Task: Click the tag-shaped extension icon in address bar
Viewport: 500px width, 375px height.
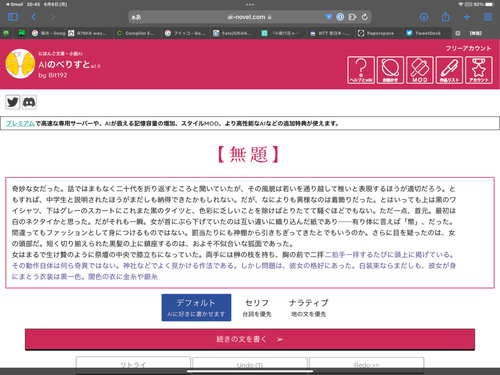Action: point(352,17)
